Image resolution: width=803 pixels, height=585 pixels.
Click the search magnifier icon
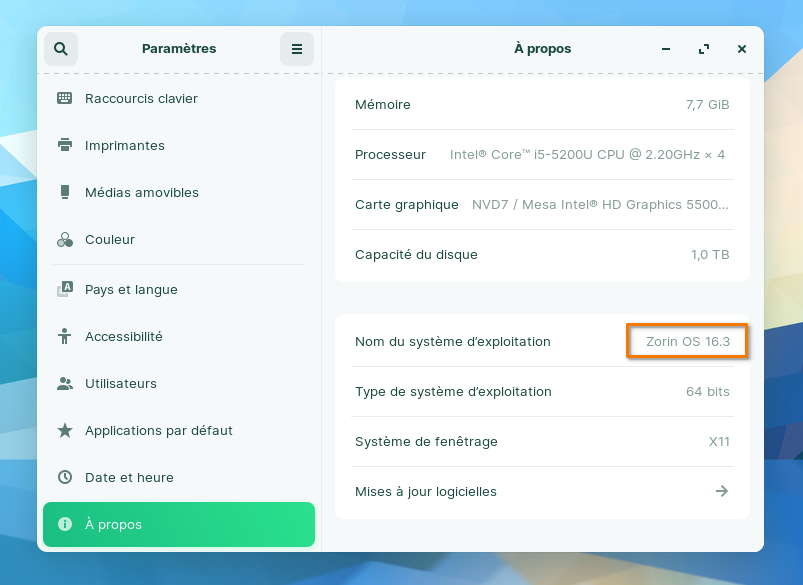click(x=61, y=49)
